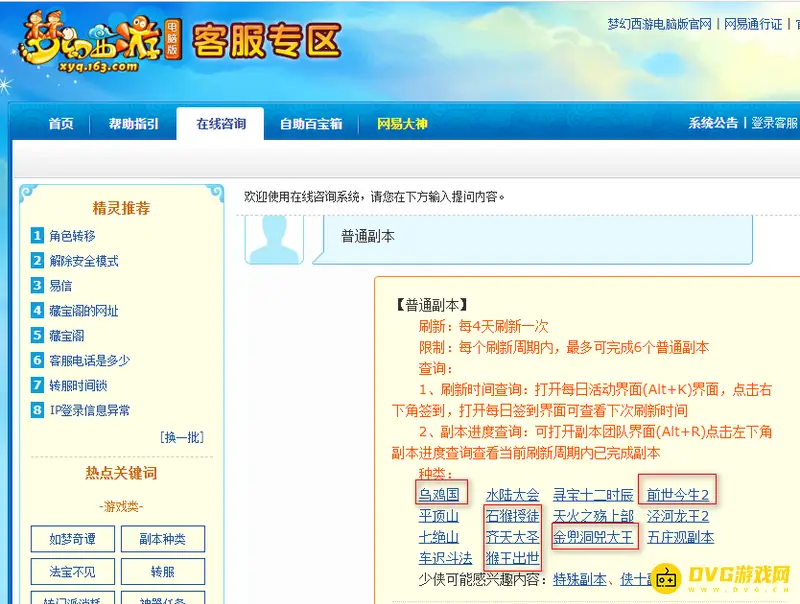Open the 金兜洞兕大王 dungeon link
Viewport: 800px width, 604px height.
point(593,537)
